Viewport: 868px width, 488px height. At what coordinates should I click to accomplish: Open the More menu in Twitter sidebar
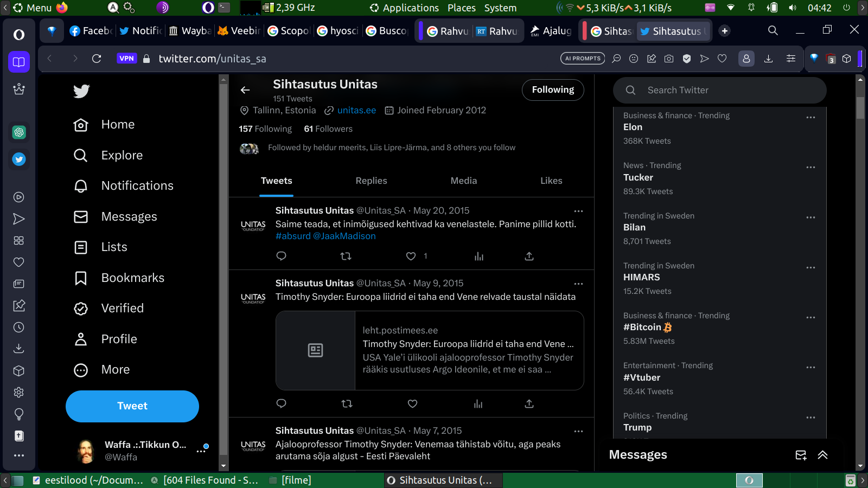pos(101,370)
